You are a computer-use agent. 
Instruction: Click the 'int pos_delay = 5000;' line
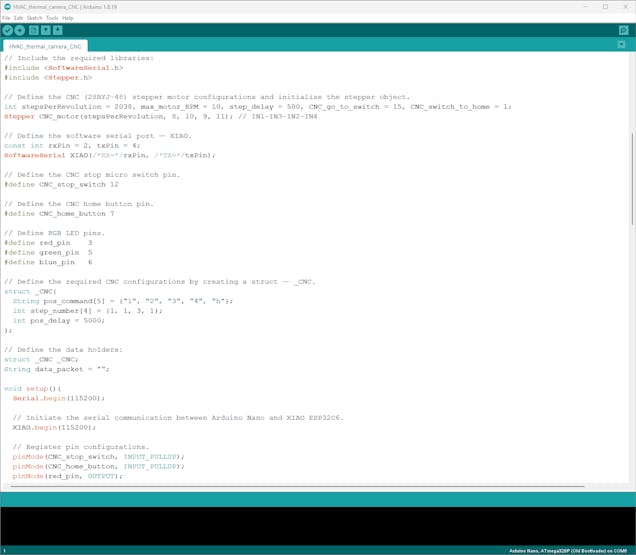click(59, 321)
